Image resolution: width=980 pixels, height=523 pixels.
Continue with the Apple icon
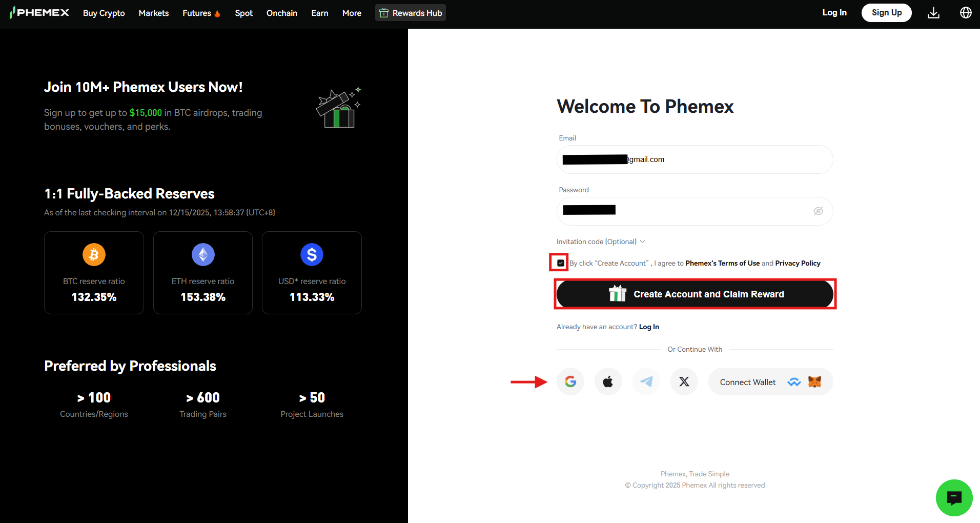[x=608, y=381]
